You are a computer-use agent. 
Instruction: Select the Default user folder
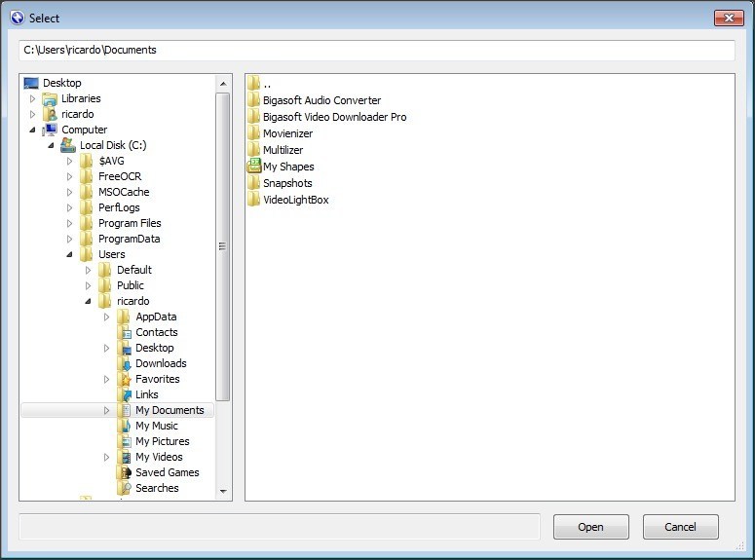point(134,270)
